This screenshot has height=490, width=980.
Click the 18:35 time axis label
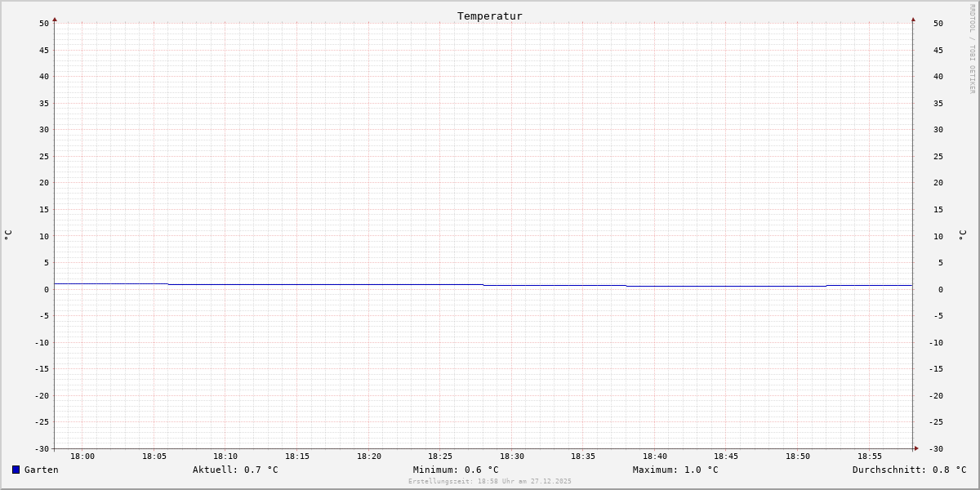pos(583,456)
